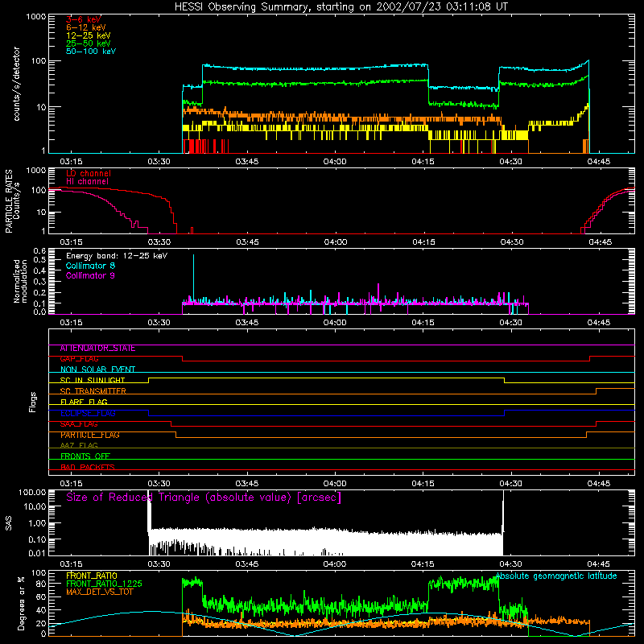644x644 pixels.
Task: Click the Flags panel axis label
Action: 32,402
